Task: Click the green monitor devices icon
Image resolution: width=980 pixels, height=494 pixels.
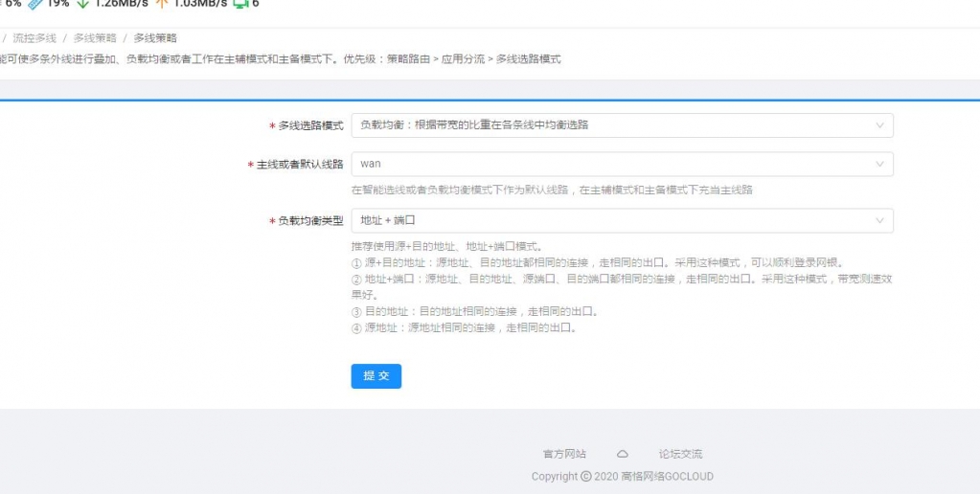Action: pyautogui.click(x=240, y=4)
